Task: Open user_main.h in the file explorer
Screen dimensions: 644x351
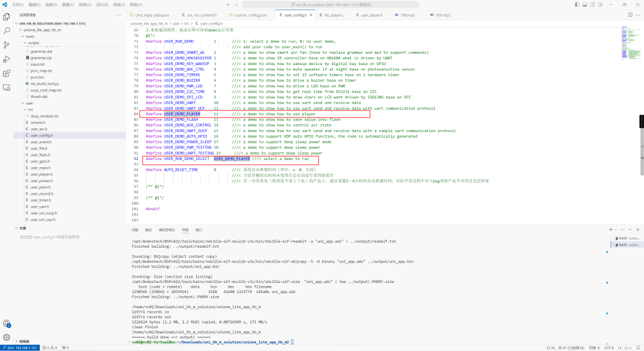Action: coord(41,168)
